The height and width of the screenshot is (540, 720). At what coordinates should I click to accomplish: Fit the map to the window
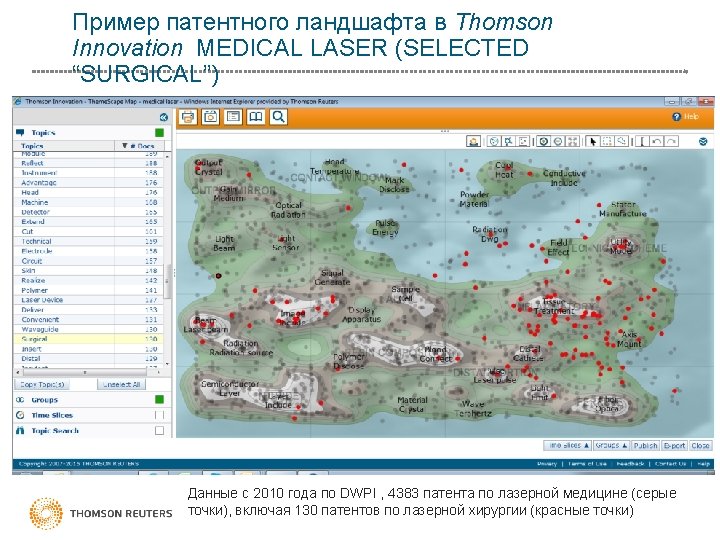573,141
